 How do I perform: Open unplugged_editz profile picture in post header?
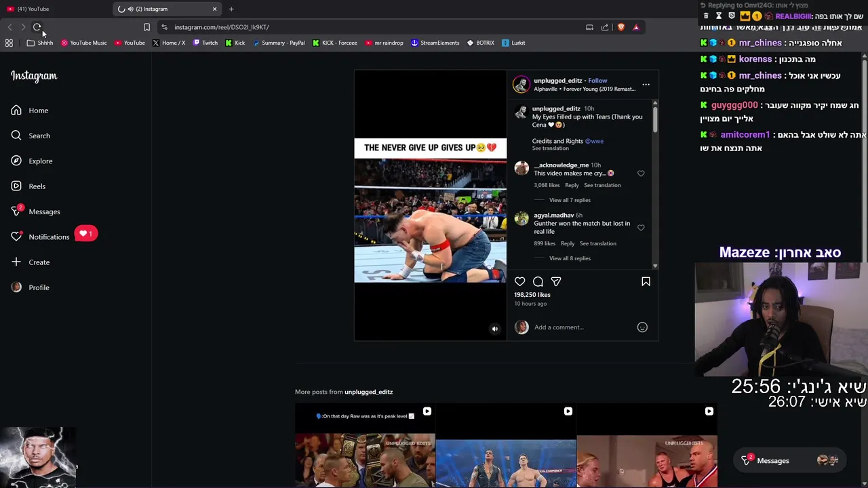[521, 84]
